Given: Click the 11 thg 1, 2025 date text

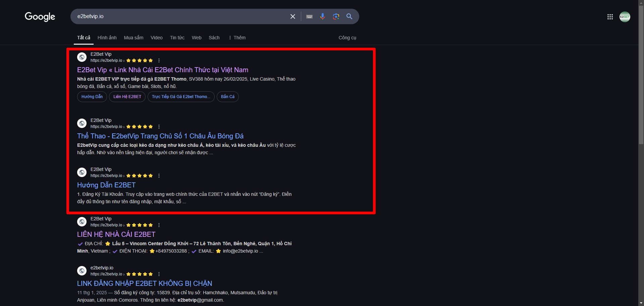Looking at the screenshot, I should coord(92,293).
